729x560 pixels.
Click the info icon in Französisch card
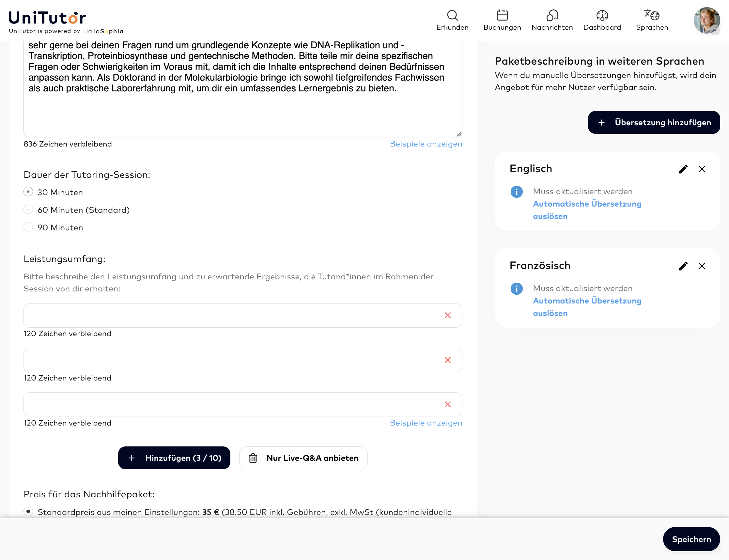pos(516,288)
